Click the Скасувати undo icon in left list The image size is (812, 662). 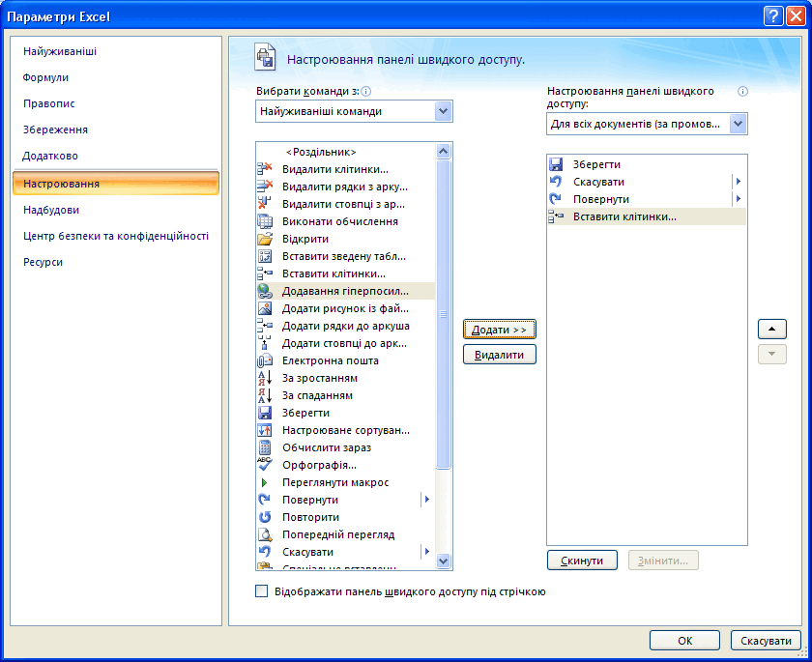265,551
